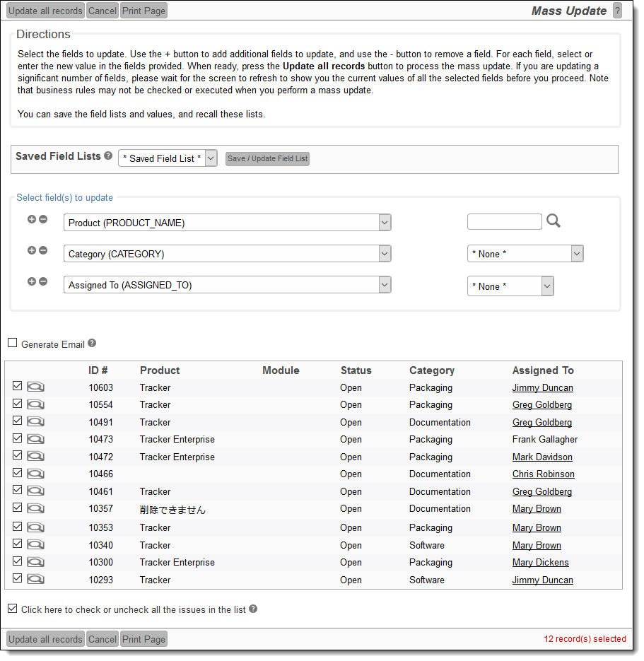Screen dimensions: 644x661
Task: Uncheck the checkbox for issue 10466
Action: click(x=17, y=472)
